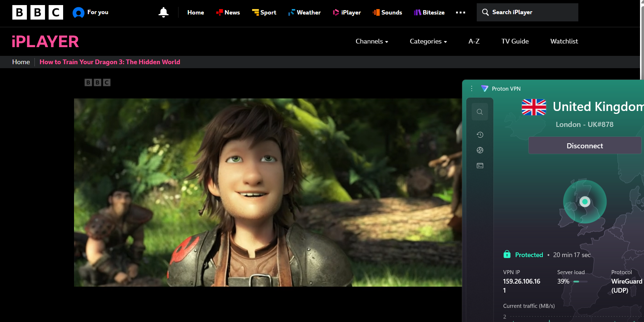Screen dimensions: 644x322
Task: Expand the Channels dropdown
Action: pyautogui.click(x=372, y=41)
